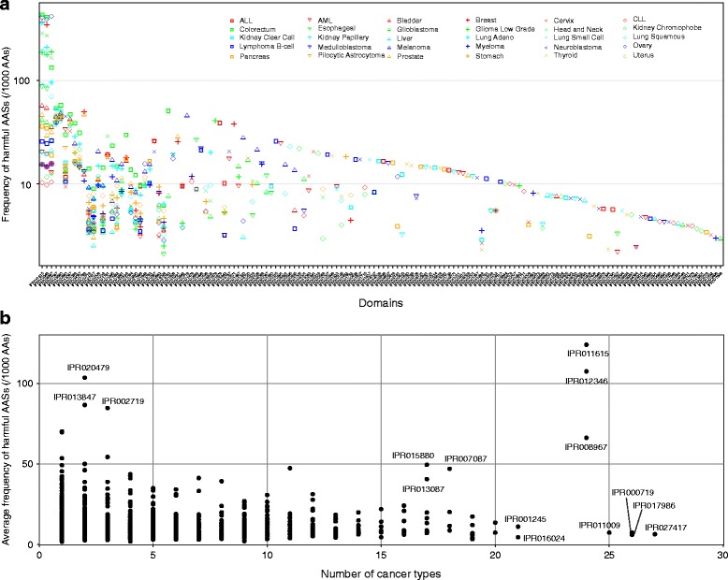Click the Medulloblastoma legend entry
728x580 pixels.
(339, 47)
